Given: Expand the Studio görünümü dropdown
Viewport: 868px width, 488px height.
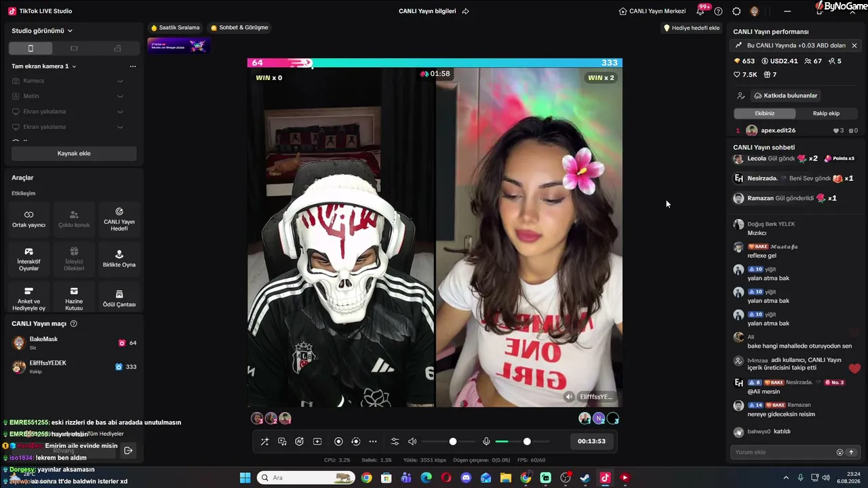Looking at the screenshot, I should pyautogui.click(x=42, y=30).
